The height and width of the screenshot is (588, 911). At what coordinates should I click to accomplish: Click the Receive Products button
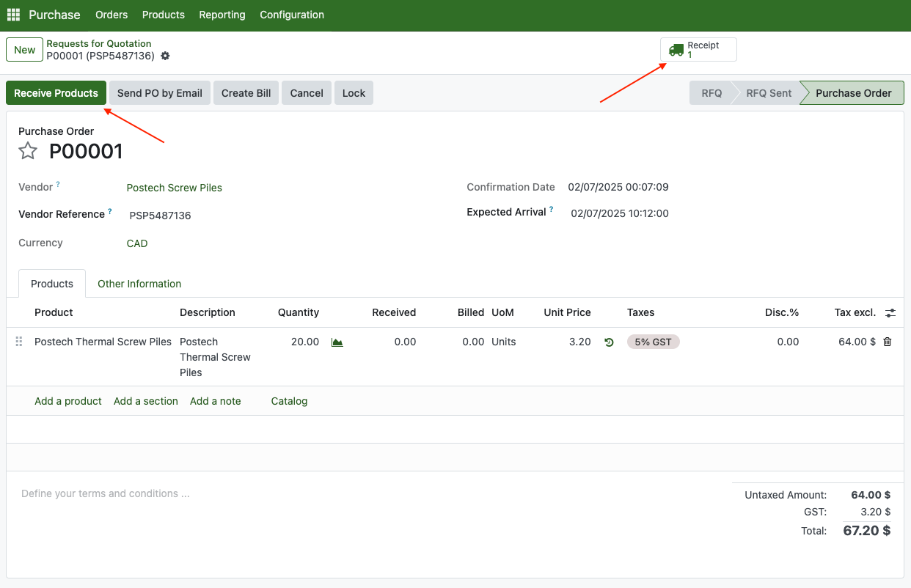[56, 93]
